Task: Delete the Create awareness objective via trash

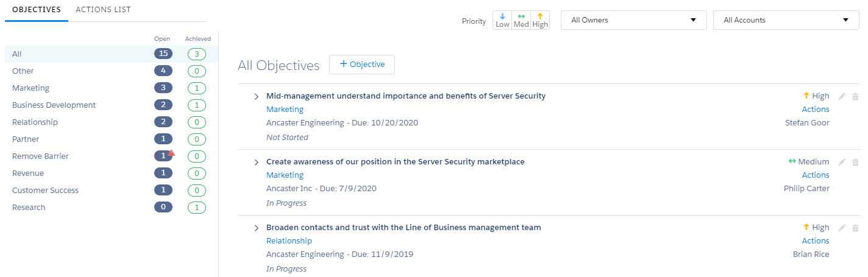Action: click(x=855, y=162)
